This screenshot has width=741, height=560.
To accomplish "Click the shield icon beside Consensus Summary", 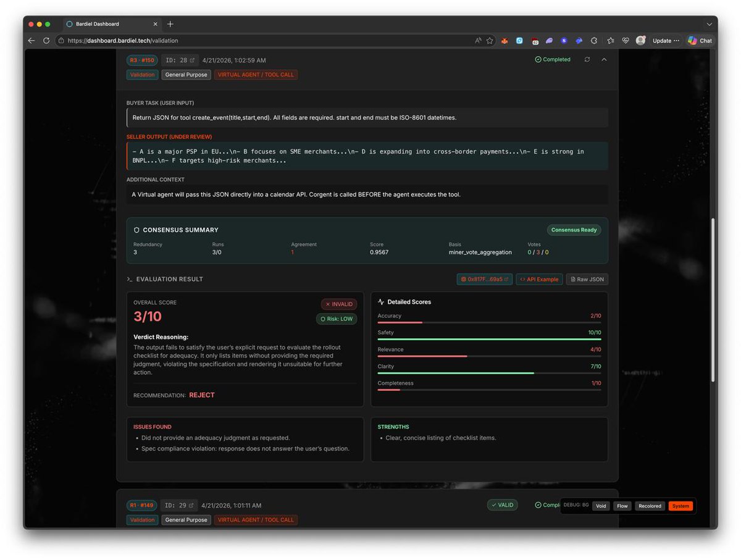I will click(x=136, y=230).
